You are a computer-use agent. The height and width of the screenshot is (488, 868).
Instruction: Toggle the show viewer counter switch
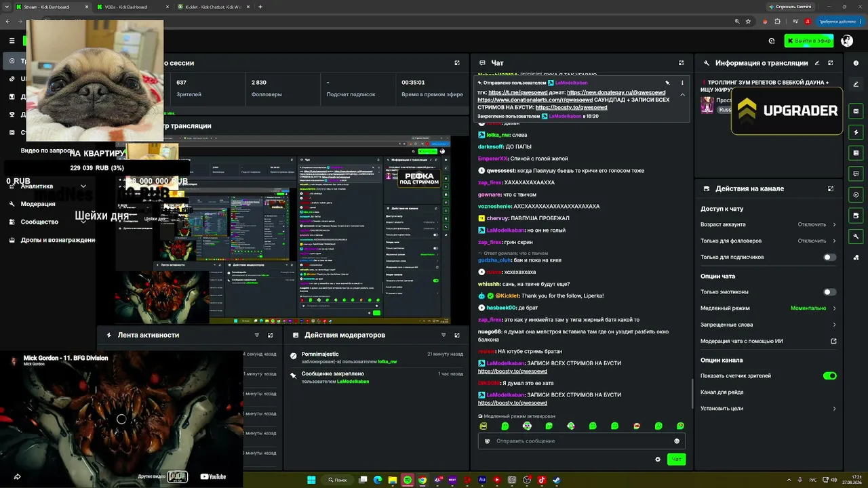pos(829,375)
